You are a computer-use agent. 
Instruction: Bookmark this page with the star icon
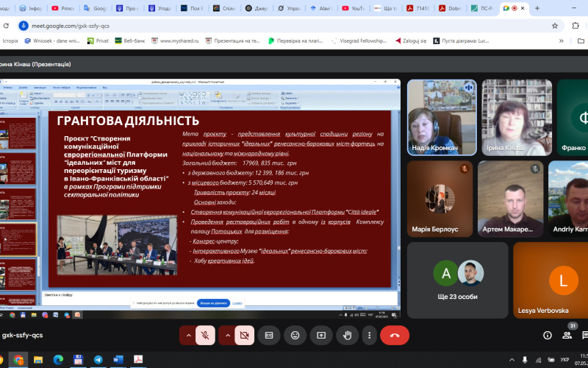[555, 26]
